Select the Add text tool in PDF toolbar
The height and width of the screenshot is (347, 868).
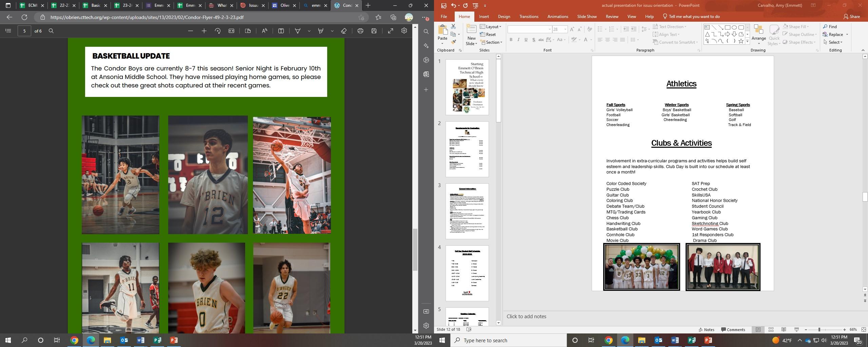pos(281,31)
